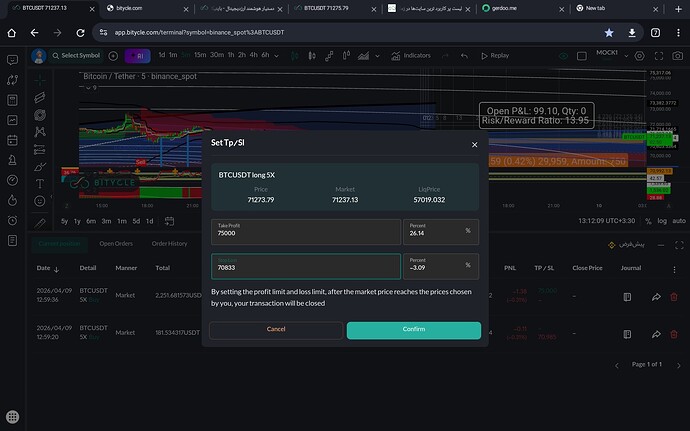Switch to gerdoo.me tab
This screenshot has height=431, width=690.
(522, 8)
